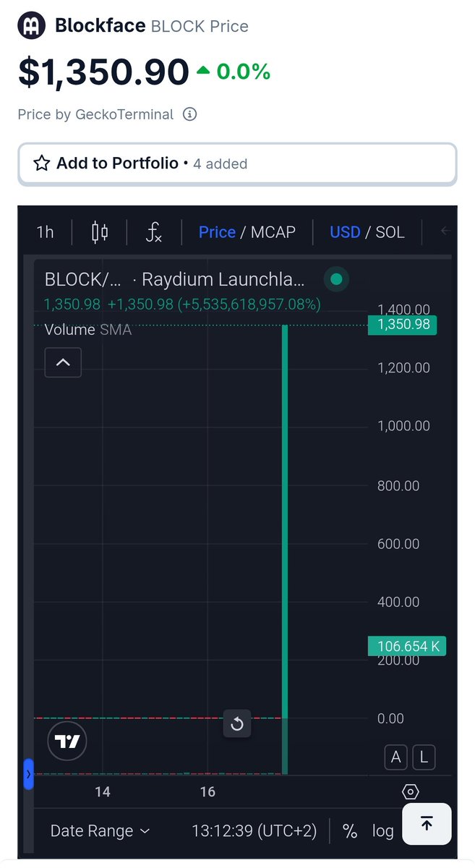Click the Volume SMA indicator label
Image resolution: width=475 pixels, height=868 pixels.
click(x=87, y=330)
